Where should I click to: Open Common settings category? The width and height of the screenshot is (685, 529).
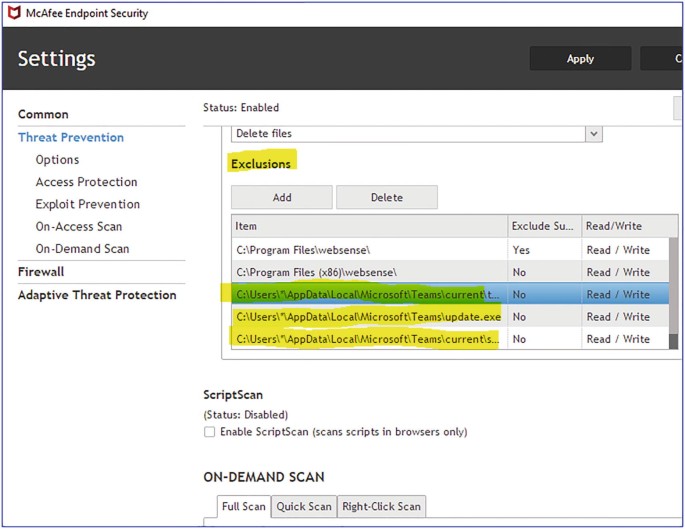point(43,114)
